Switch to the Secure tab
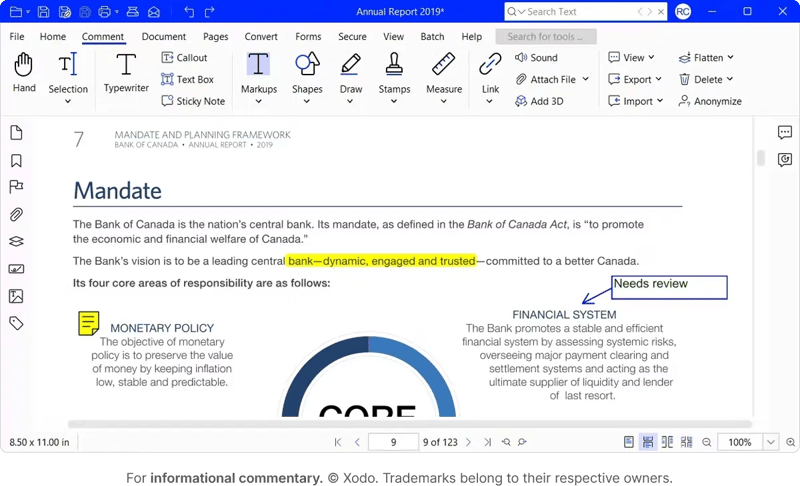Image resolution: width=800 pixels, height=486 pixels. click(x=352, y=37)
